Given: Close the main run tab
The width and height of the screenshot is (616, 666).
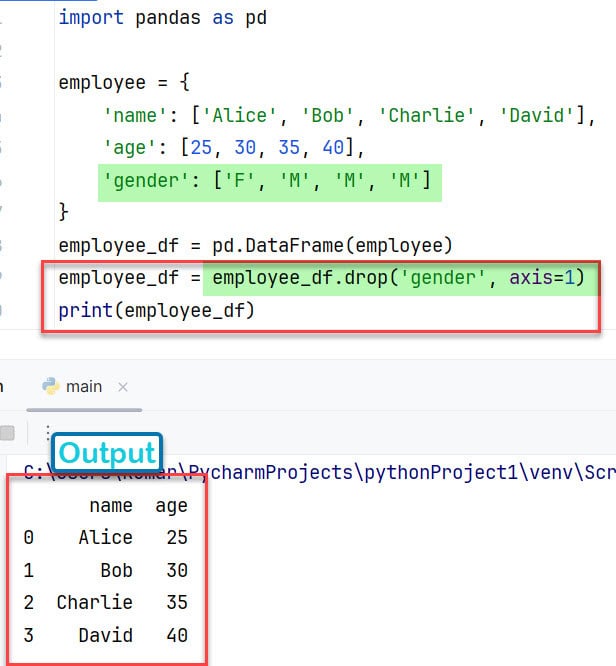Looking at the screenshot, I should click(x=123, y=387).
